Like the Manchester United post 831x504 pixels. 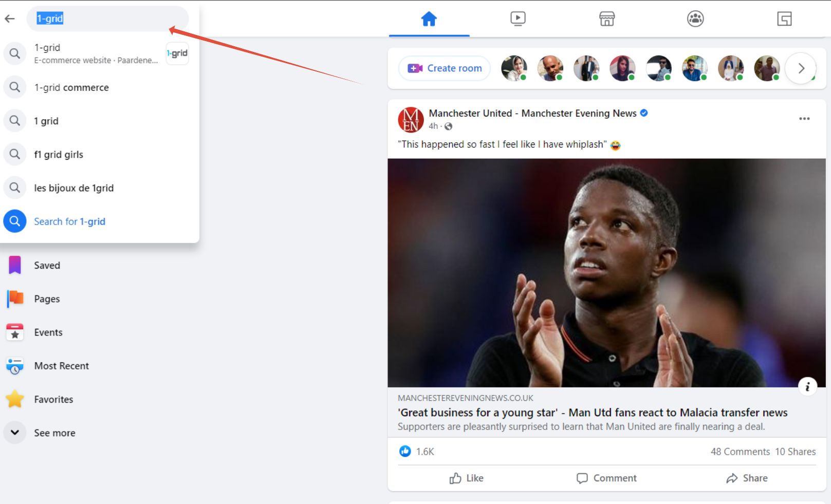click(x=467, y=478)
